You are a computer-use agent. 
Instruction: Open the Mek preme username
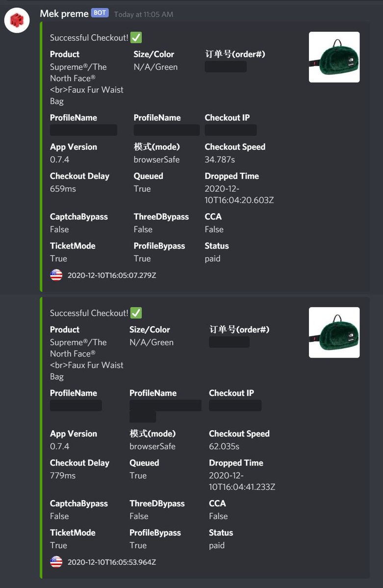tap(64, 14)
